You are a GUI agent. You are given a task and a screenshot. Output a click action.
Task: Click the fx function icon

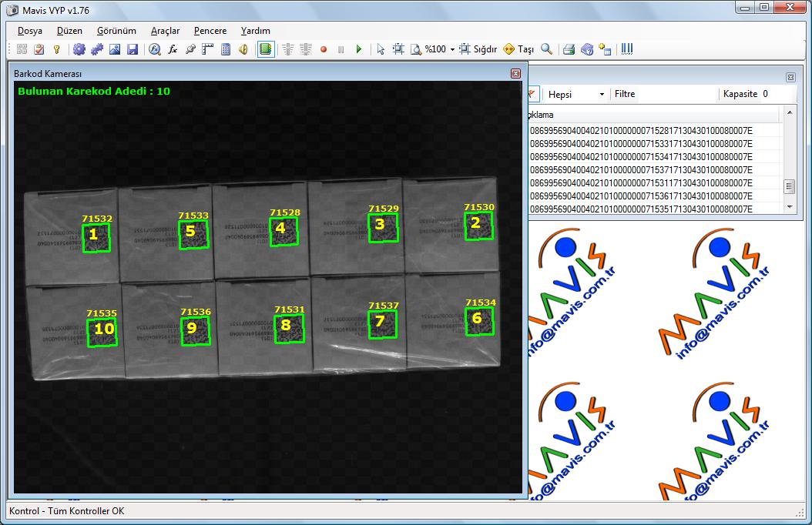(173, 49)
